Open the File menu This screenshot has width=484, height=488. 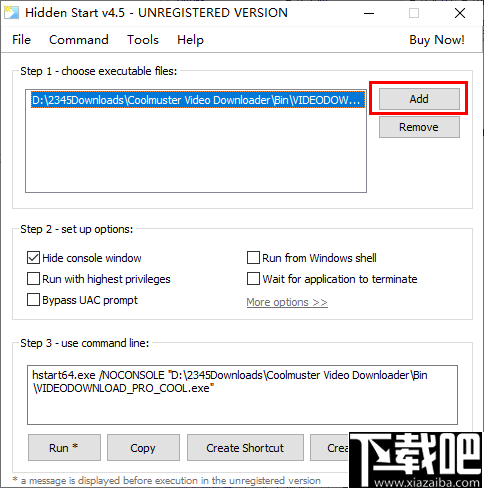pos(21,40)
